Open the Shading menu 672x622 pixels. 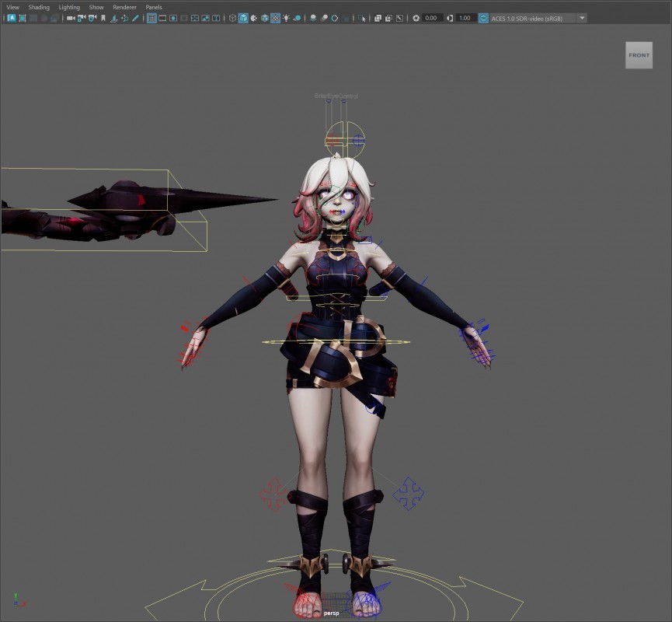point(39,7)
